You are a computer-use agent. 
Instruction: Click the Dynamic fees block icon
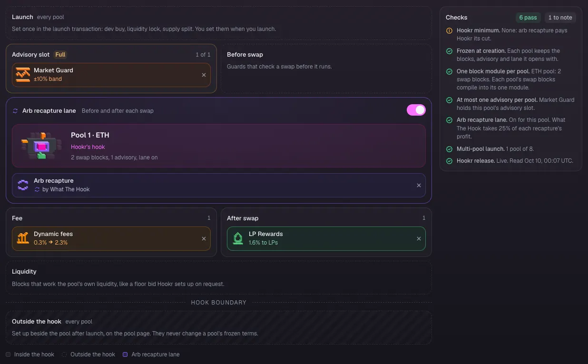click(23, 238)
